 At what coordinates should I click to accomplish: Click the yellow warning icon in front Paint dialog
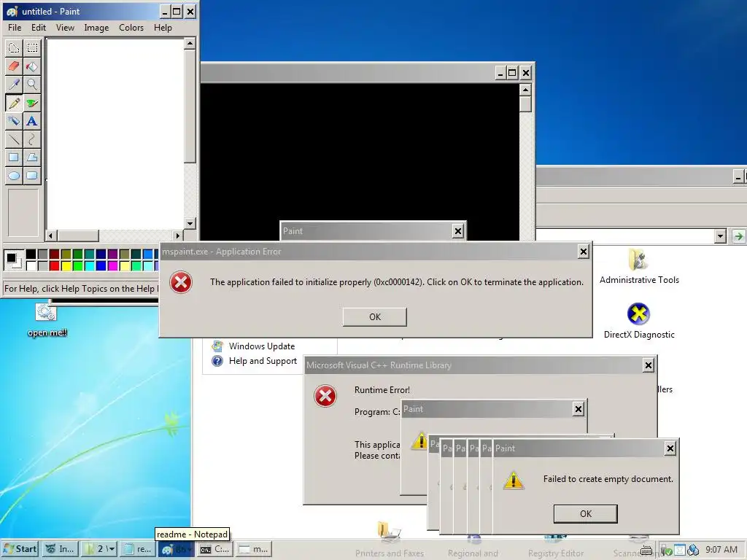point(514,481)
